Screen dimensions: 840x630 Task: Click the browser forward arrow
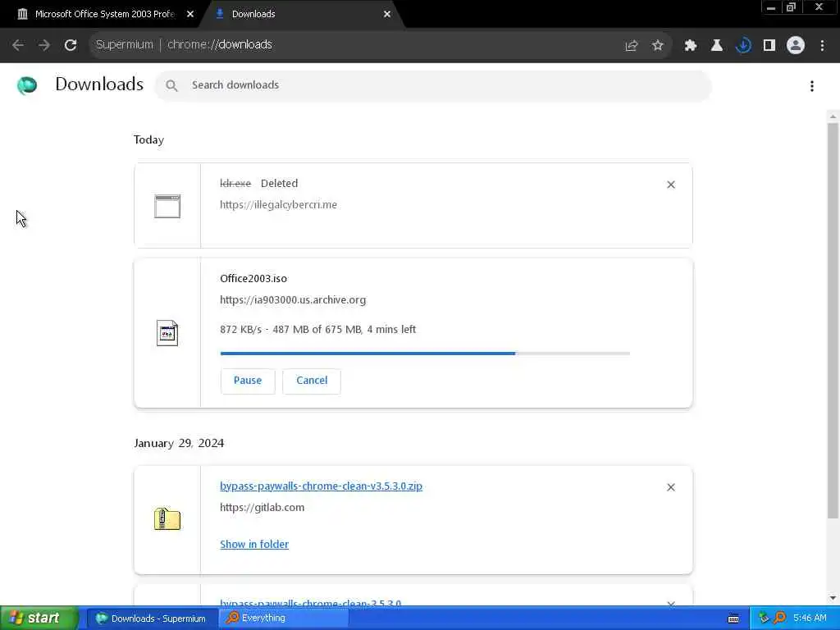44,45
